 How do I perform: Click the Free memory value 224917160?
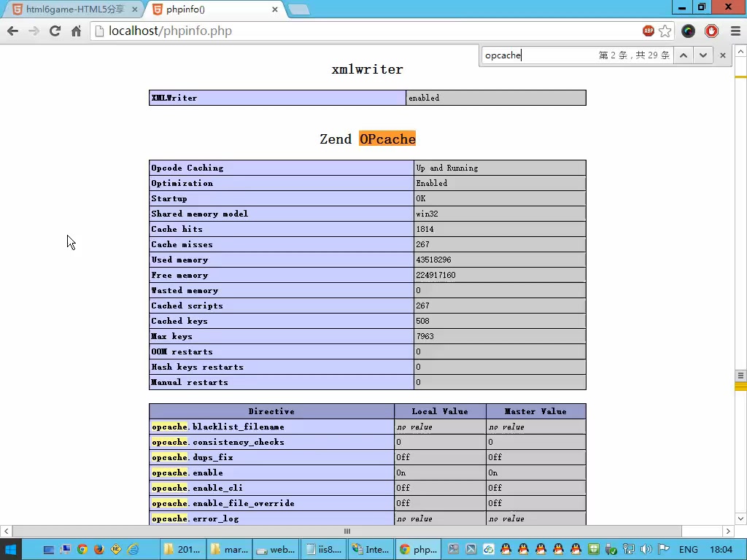click(436, 275)
